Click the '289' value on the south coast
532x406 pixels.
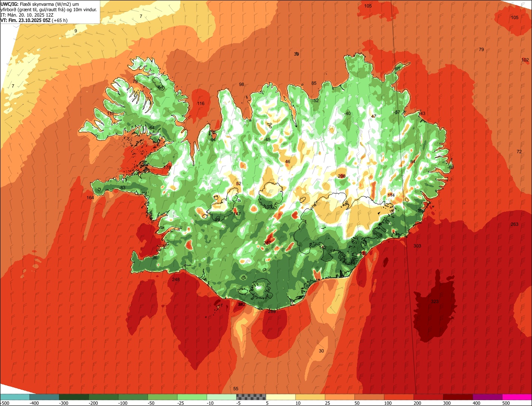coord(272,312)
